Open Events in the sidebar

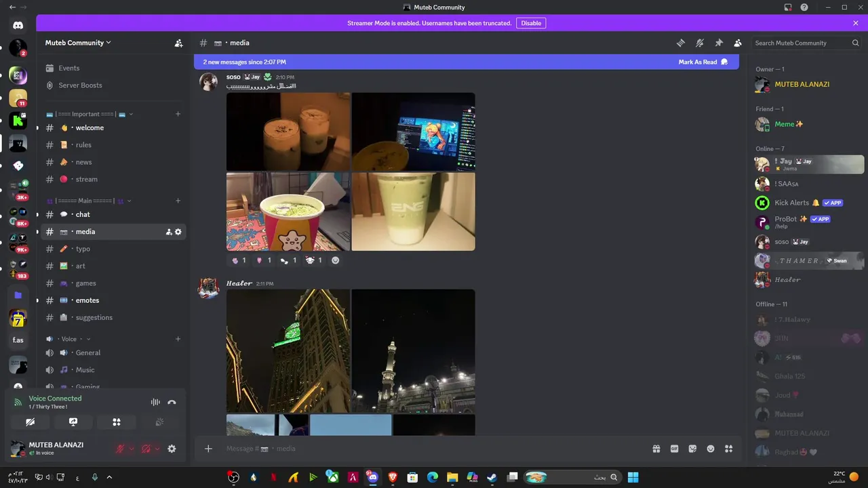(68, 68)
